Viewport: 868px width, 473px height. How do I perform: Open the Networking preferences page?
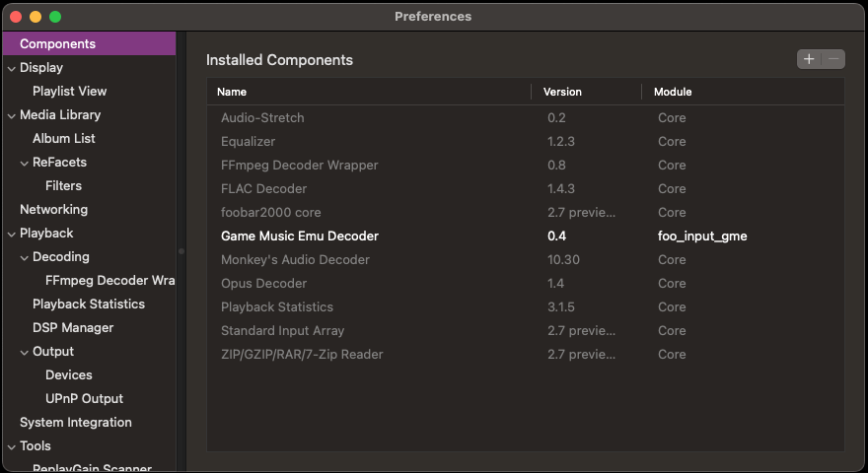(x=53, y=210)
